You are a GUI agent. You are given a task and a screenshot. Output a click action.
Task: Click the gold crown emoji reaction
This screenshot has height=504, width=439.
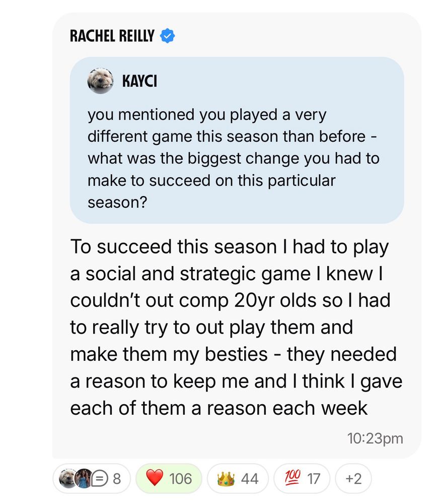click(x=225, y=478)
